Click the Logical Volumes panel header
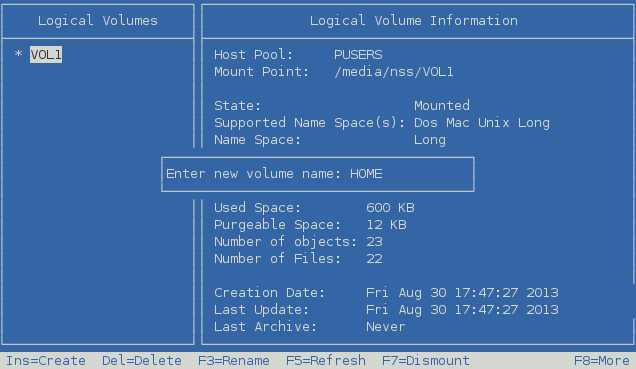 pyautogui.click(x=98, y=21)
